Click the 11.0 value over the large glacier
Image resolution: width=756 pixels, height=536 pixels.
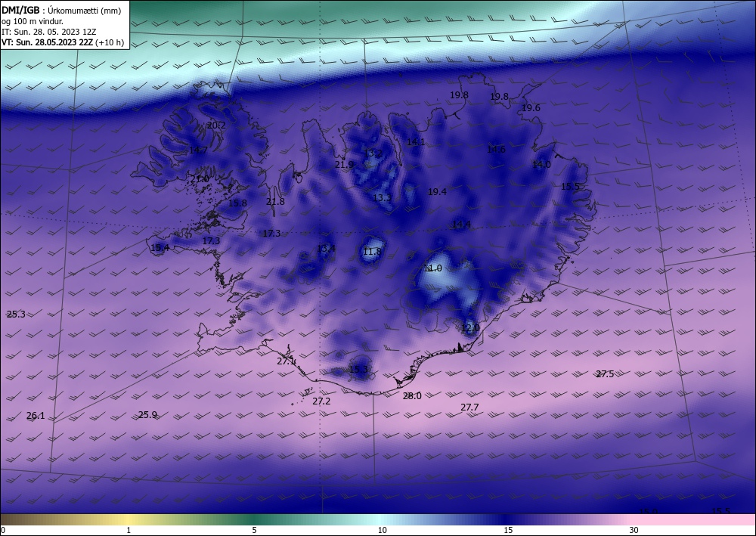[x=432, y=268]
